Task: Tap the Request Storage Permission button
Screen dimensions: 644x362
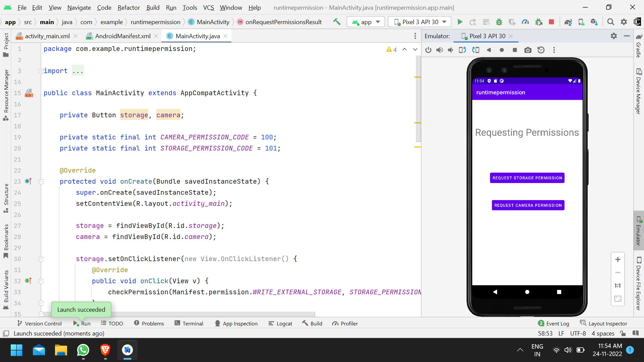Action: point(527,178)
